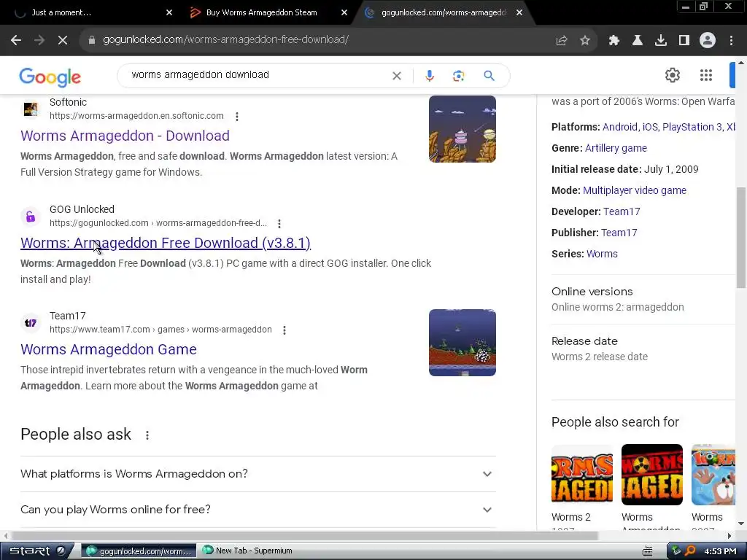
Task: Select the gogunlocked.com taskbar window button
Action: [x=139, y=551]
